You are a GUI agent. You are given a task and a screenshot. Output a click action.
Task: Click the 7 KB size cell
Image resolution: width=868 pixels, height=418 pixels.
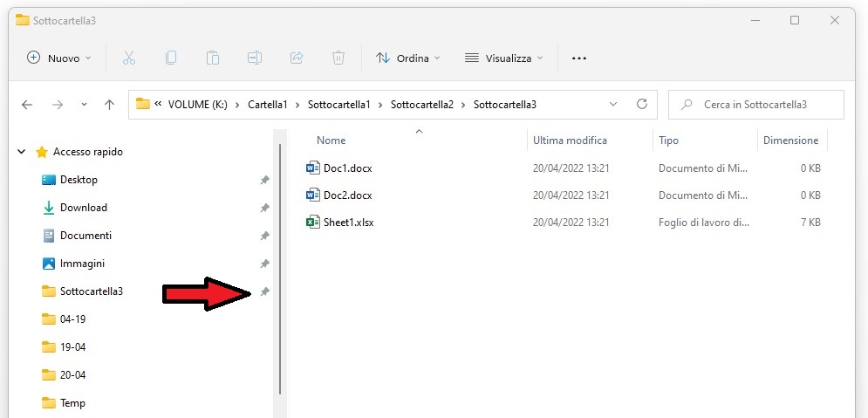(x=810, y=222)
